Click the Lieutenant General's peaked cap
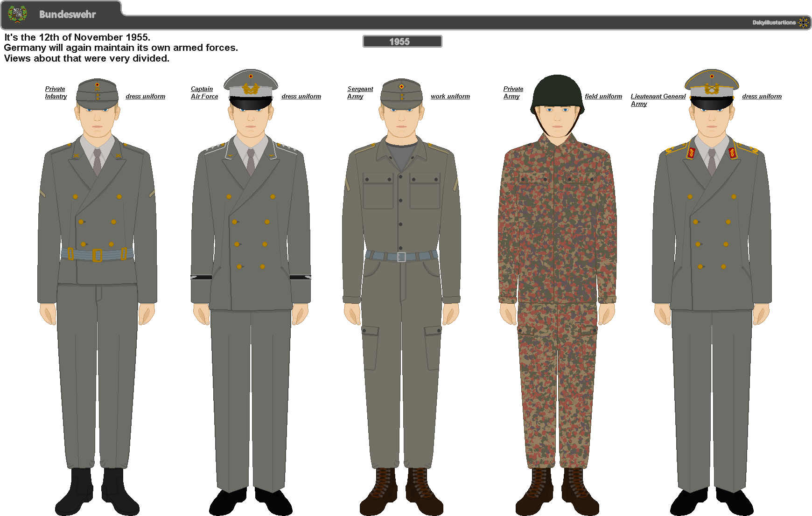This screenshot has width=812, height=516. tap(712, 90)
